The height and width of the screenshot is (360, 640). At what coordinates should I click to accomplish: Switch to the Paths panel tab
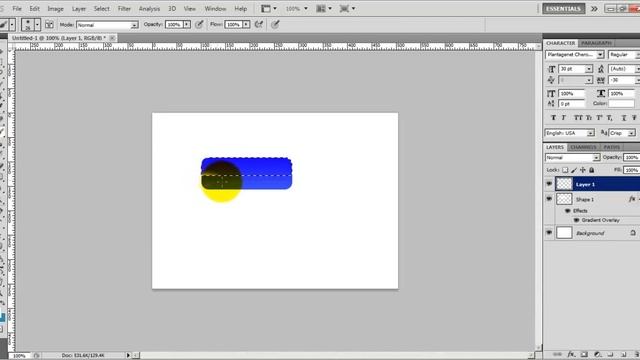[x=611, y=147]
